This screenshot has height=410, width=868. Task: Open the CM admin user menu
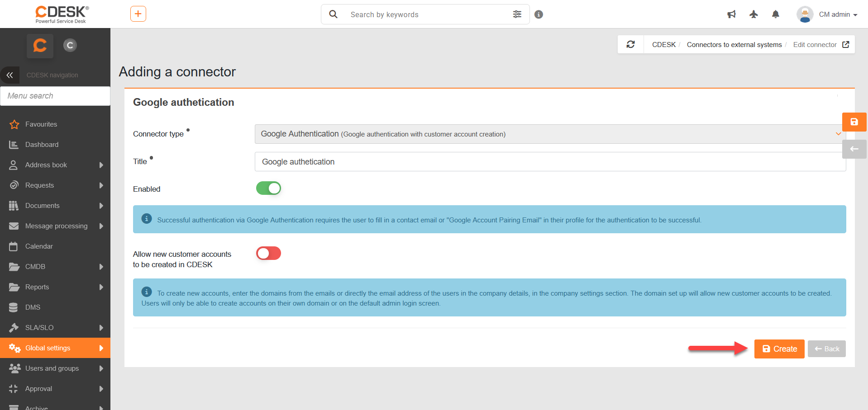point(838,14)
